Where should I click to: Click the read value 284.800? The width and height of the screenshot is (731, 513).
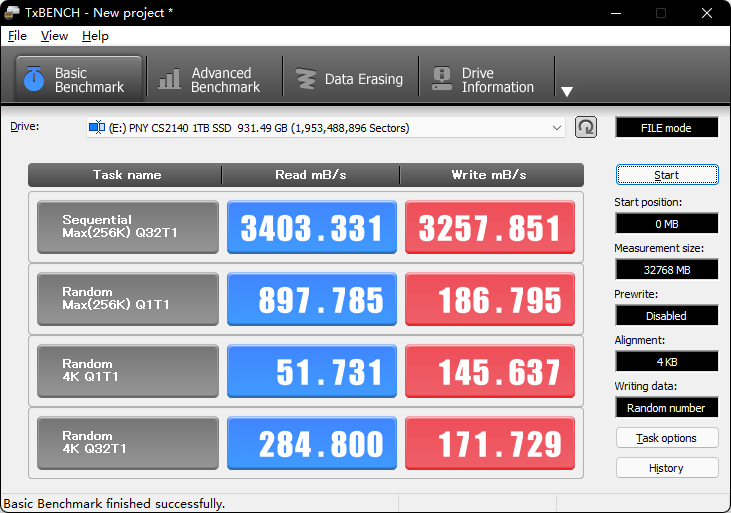pyautogui.click(x=312, y=443)
